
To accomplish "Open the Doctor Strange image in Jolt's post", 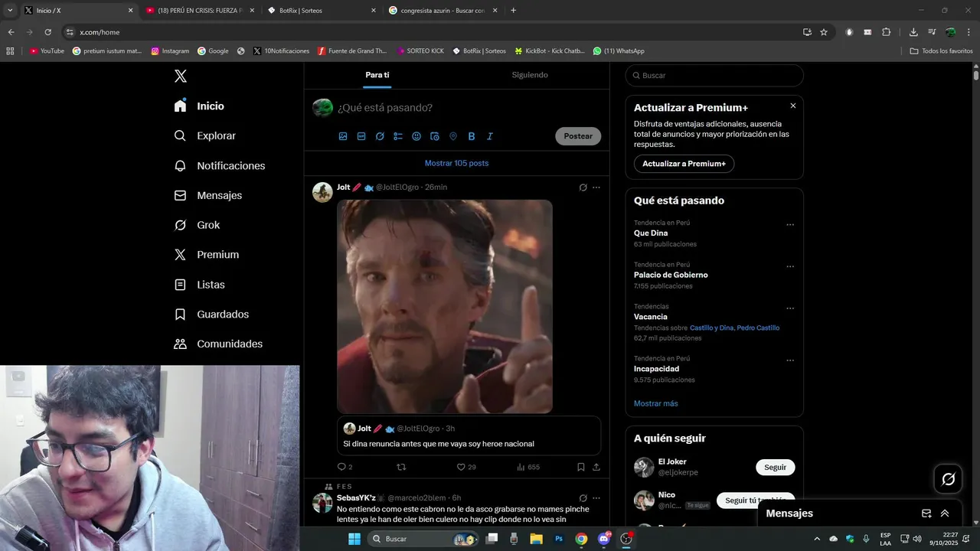I will (445, 306).
